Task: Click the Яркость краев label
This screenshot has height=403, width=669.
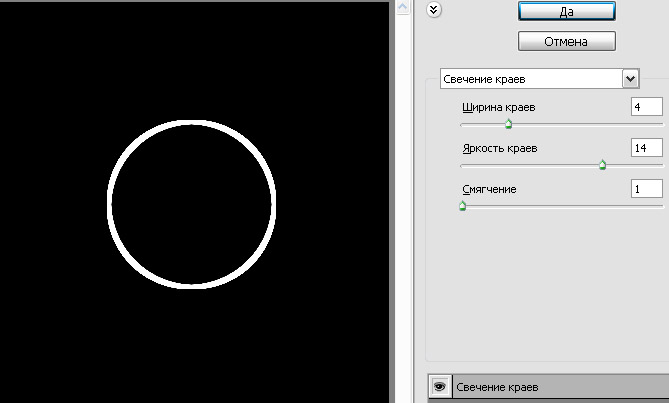Action: coord(499,148)
